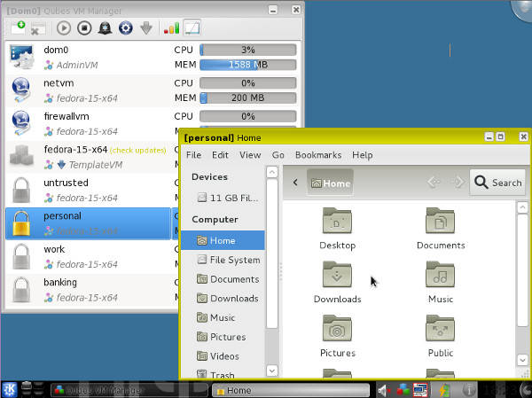
Task: Click the 'check updates' label
Action: 138,151
